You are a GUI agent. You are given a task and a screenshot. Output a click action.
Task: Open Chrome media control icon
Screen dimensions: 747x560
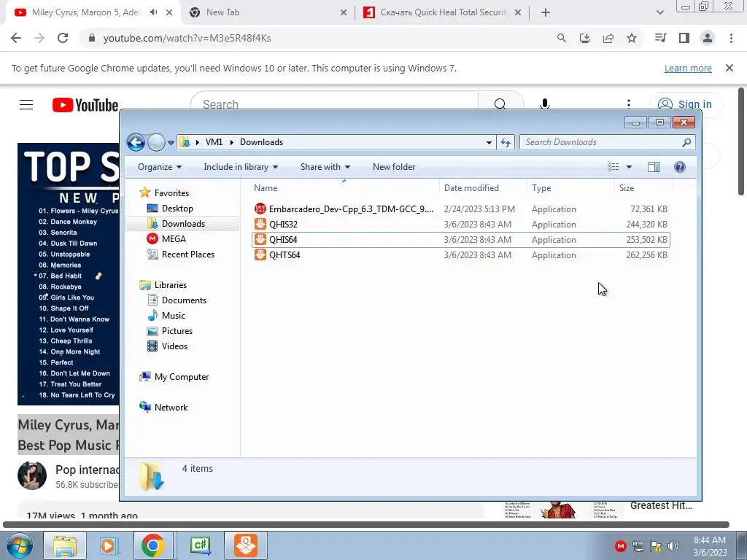tap(660, 38)
